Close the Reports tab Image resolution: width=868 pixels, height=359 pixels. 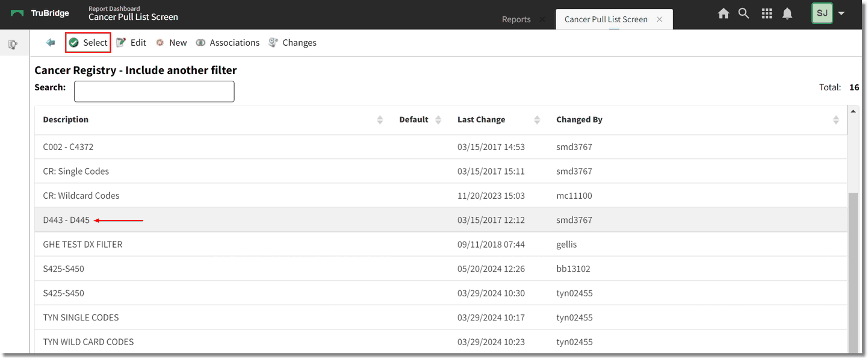tap(542, 19)
